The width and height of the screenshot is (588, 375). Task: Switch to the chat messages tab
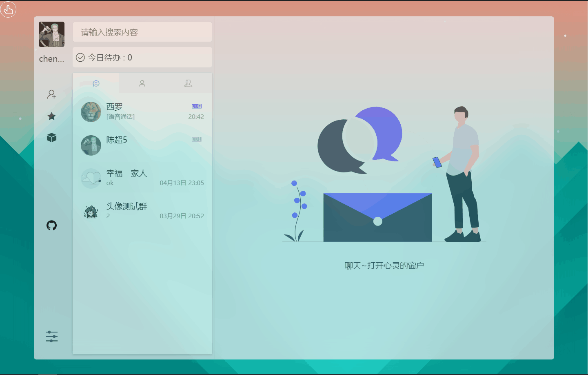click(x=96, y=83)
